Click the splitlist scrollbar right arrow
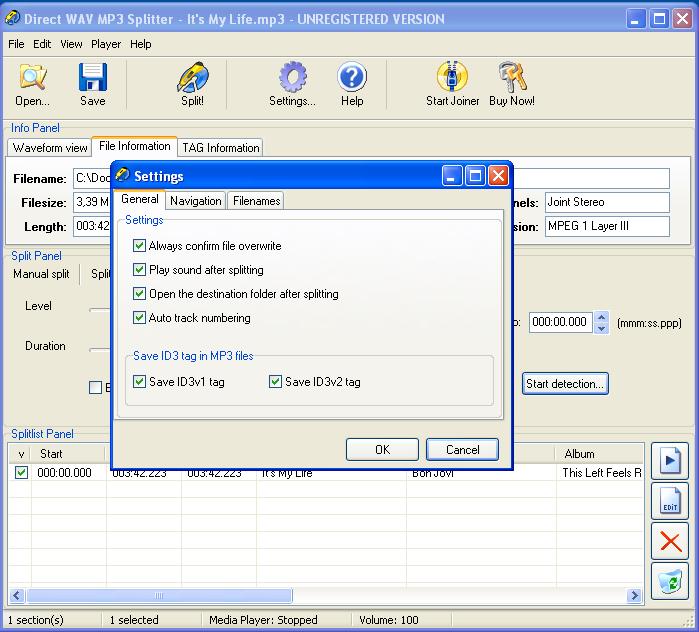This screenshot has width=699, height=632. tap(634, 595)
